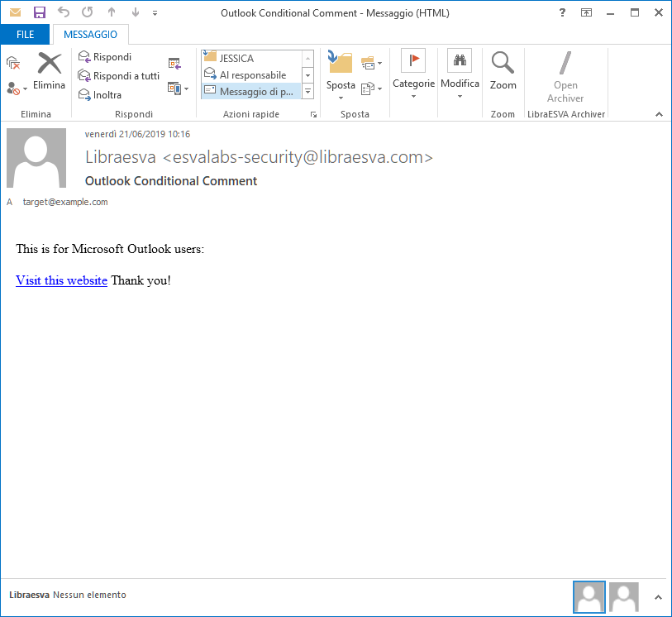Open the rules dropdown icon
Viewport: 672px width, 617px height.
coord(371,64)
